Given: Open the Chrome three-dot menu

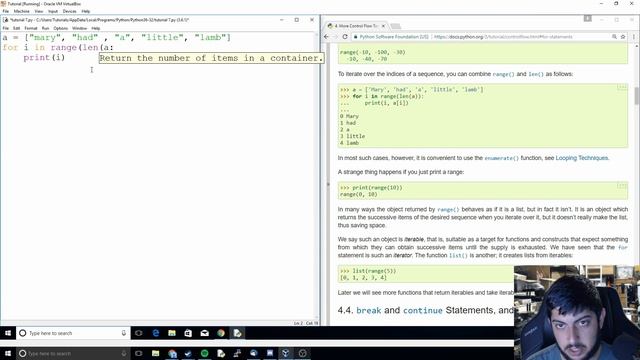Looking at the screenshot, I should click(633, 37).
